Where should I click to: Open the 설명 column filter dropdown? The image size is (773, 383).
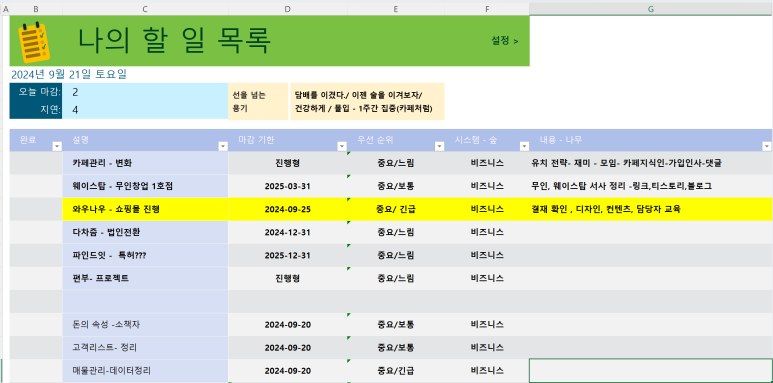pos(223,146)
